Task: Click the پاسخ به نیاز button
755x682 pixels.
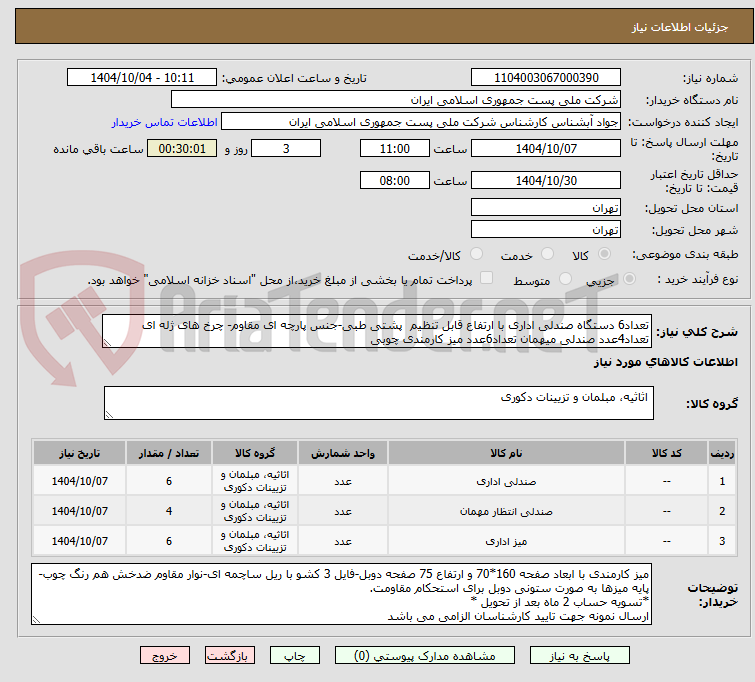Action: tap(580, 656)
